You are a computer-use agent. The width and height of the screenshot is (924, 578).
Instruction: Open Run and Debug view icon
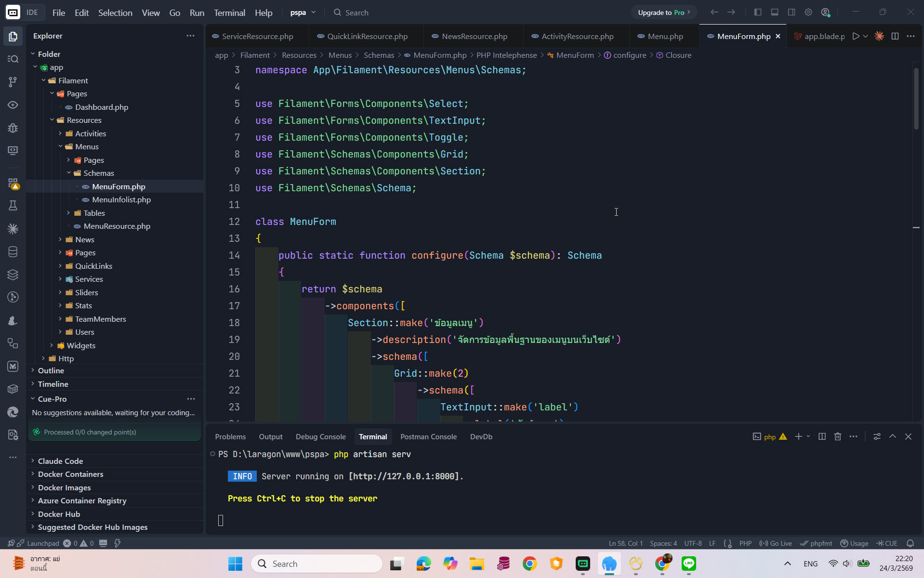pyautogui.click(x=13, y=128)
